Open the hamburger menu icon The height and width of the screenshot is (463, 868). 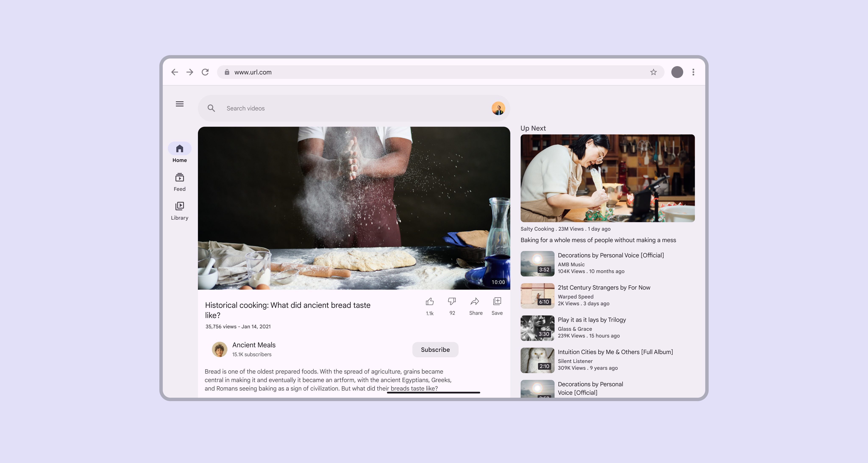pos(180,104)
